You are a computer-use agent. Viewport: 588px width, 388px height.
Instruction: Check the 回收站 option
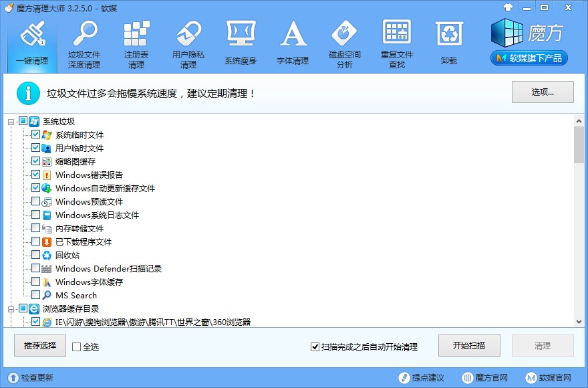(36, 254)
